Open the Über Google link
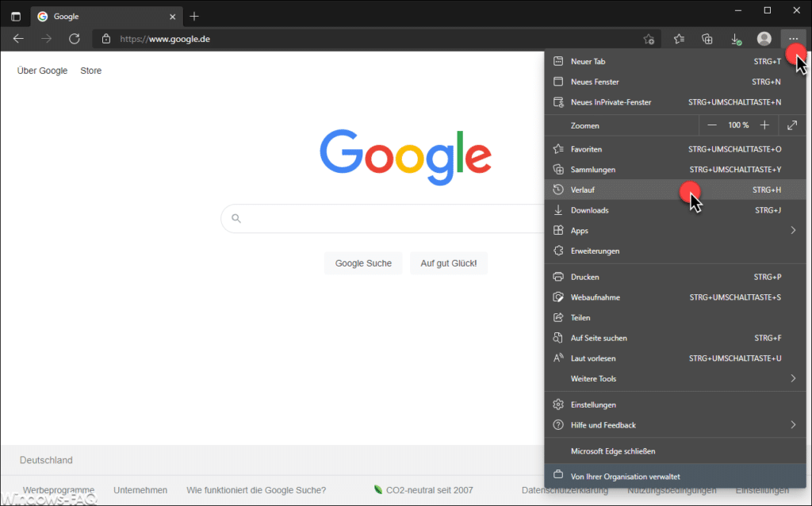The image size is (812, 506). click(43, 71)
